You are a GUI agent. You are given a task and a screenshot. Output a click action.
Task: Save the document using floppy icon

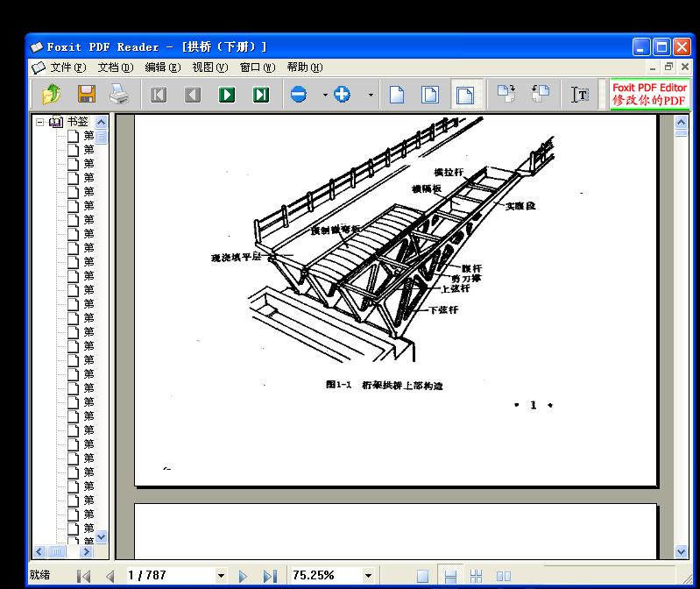[87, 94]
